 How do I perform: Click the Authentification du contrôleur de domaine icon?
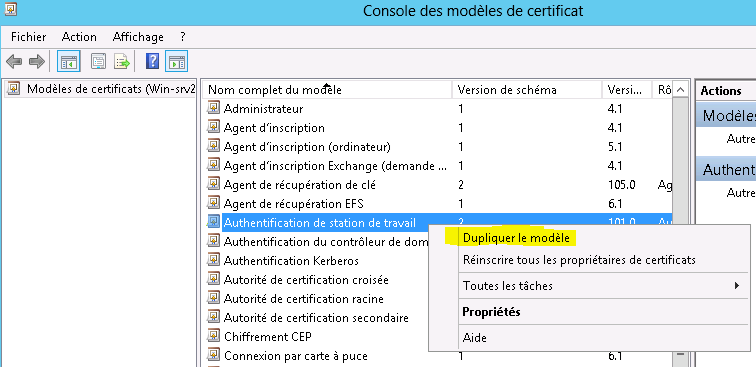pyautogui.click(x=214, y=241)
